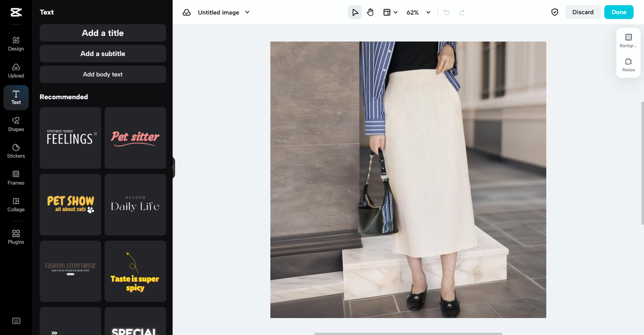Select the Text sidebar tab
The width and height of the screenshot is (644, 335).
[16, 97]
